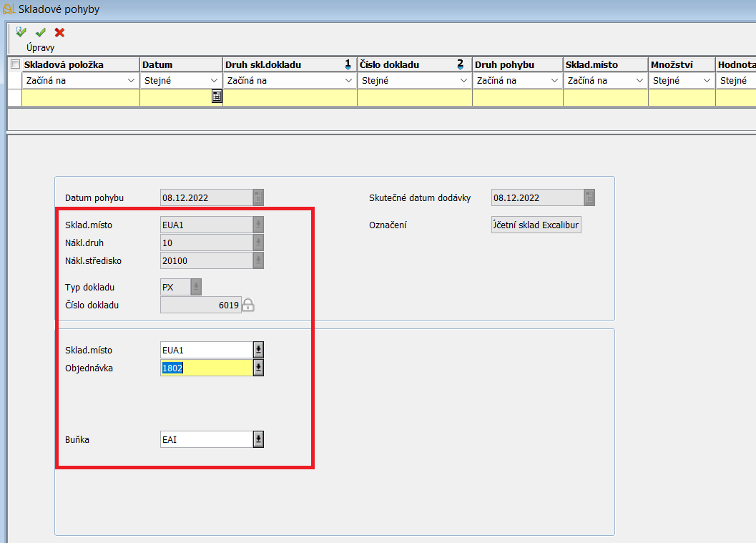The width and height of the screenshot is (756, 543).
Task: Click the red X cancel icon
Action: [59, 32]
